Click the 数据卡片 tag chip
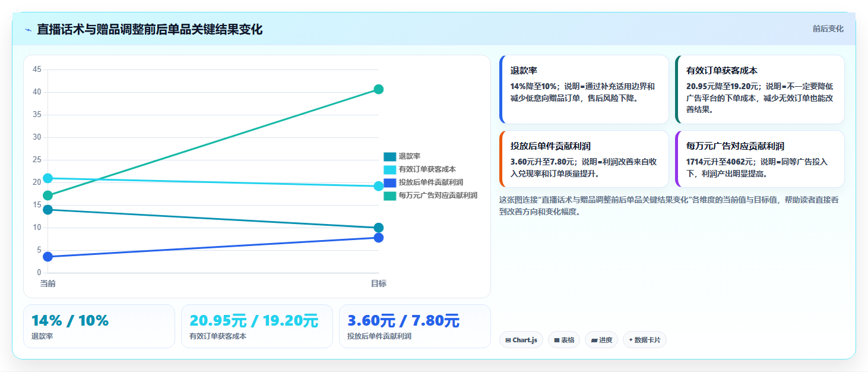Screen dimensions: 868x372 [x=645, y=340]
